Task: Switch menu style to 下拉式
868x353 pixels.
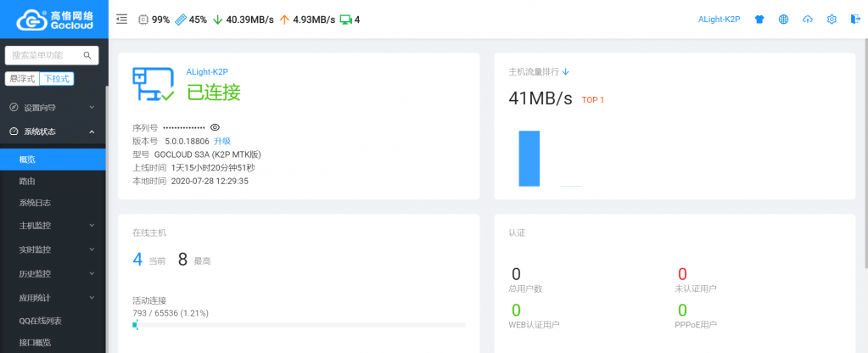Action: [58, 79]
